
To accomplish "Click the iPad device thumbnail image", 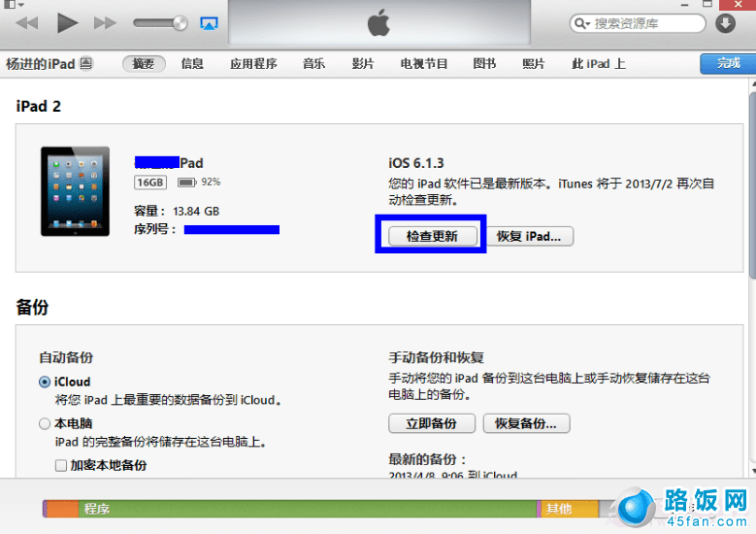I will (76, 191).
